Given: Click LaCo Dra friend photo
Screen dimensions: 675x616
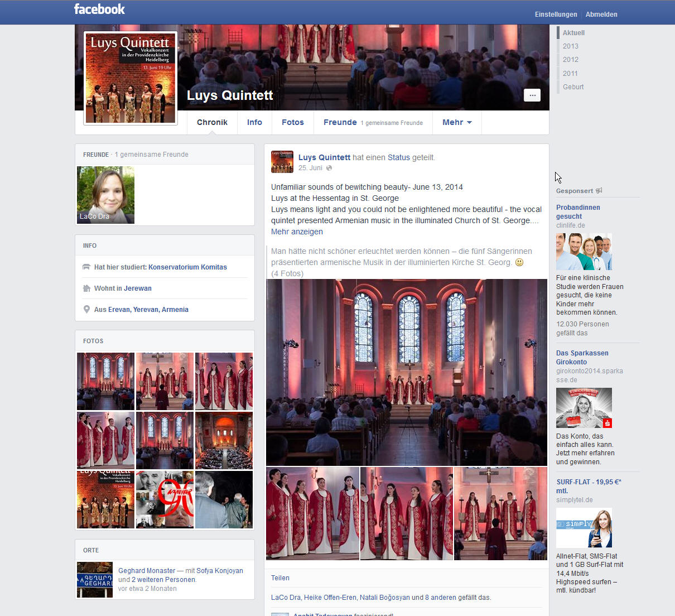Looking at the screenshot, I should (105, 195).
